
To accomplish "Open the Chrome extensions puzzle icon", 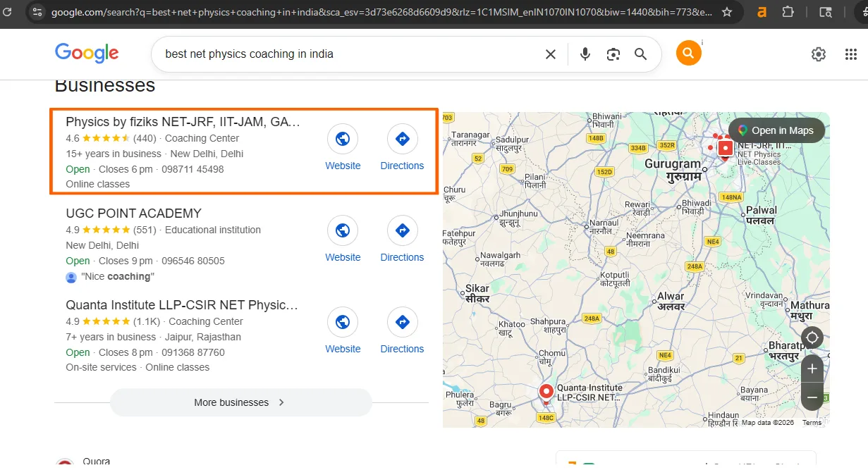I will (x=788, y=12).
